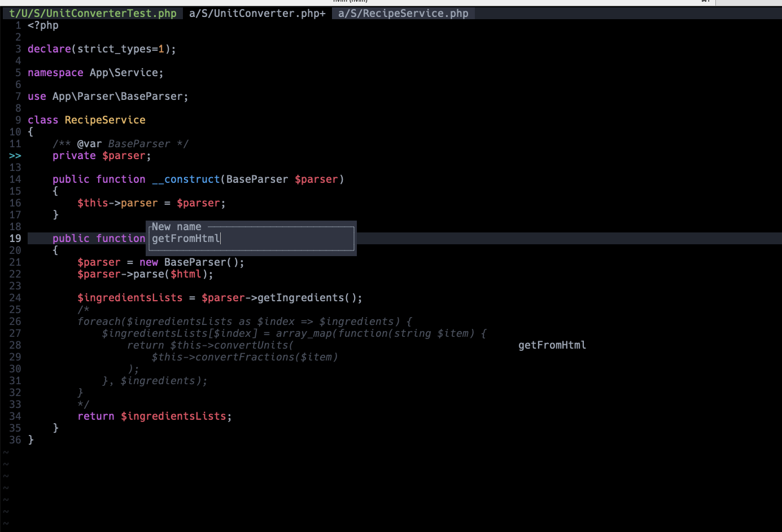Switch to the modified UnitConverter.php+ buffer tab
The width and height of the screenshot is (782, 532).
point(256,13)
